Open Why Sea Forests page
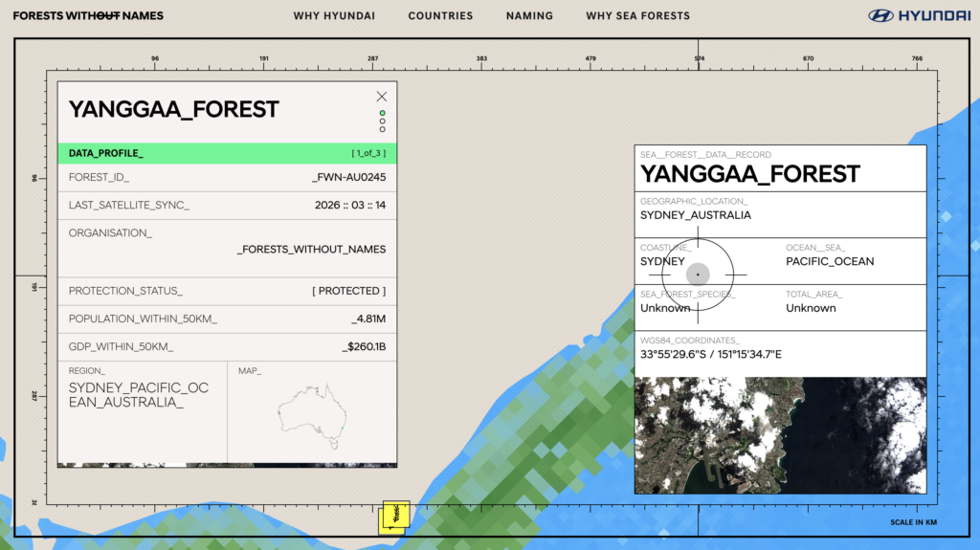980x550 pixels. coord(637,16)
